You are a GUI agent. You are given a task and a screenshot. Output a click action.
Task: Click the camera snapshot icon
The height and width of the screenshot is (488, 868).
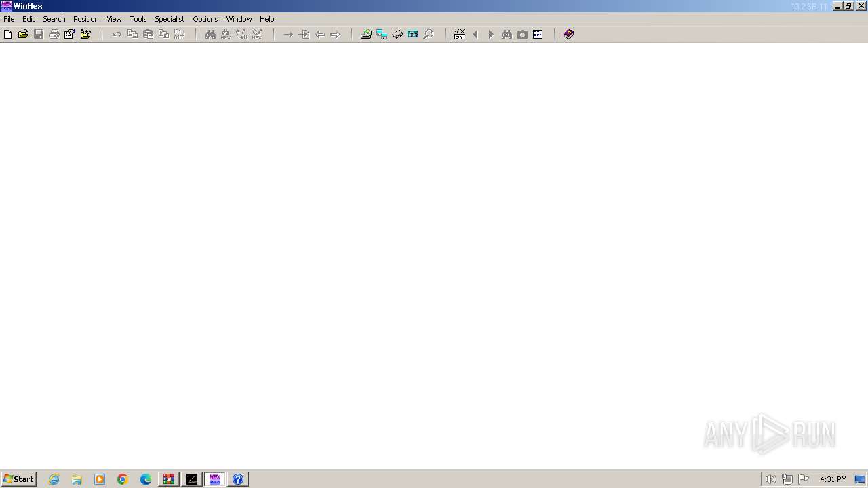point(522,34)
